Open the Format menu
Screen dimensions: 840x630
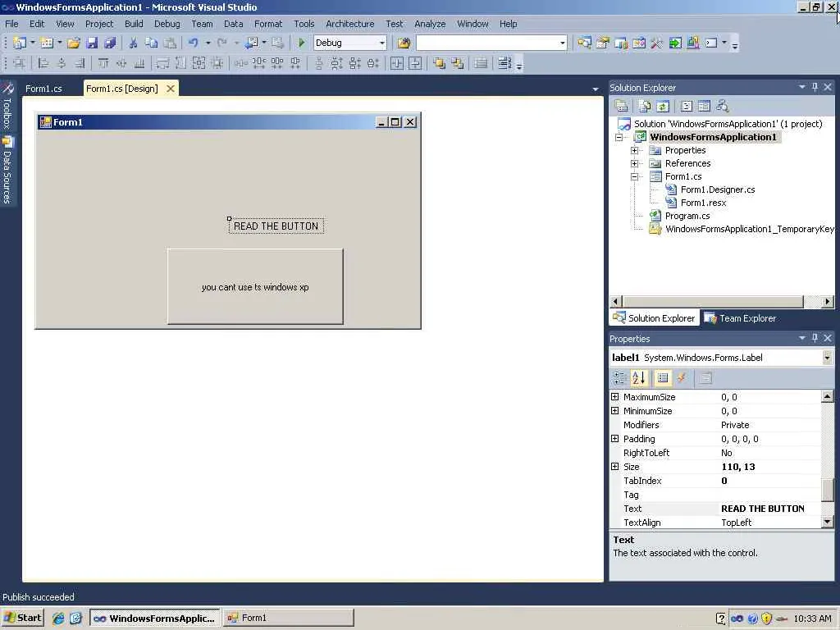coord(268,24)
